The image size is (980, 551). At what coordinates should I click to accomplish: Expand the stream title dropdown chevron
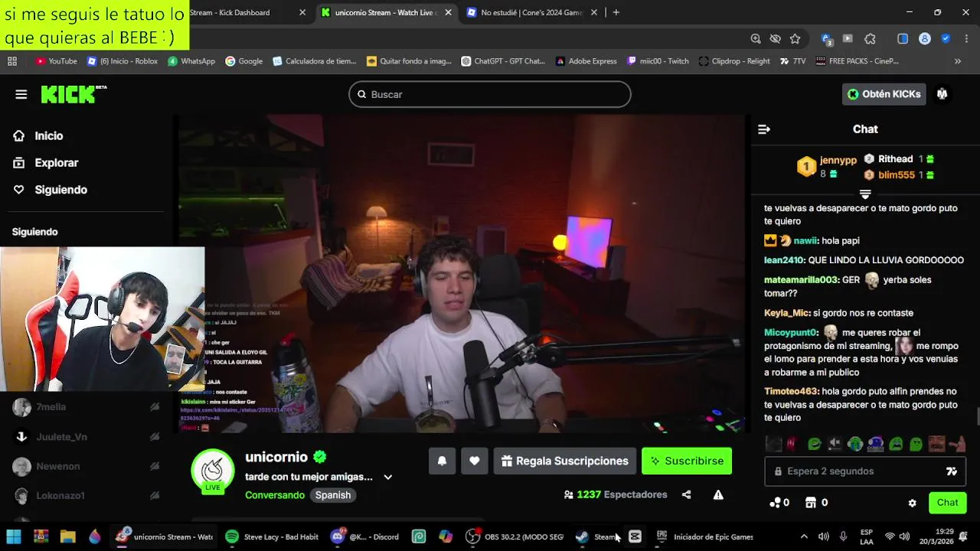click(387, 477)
